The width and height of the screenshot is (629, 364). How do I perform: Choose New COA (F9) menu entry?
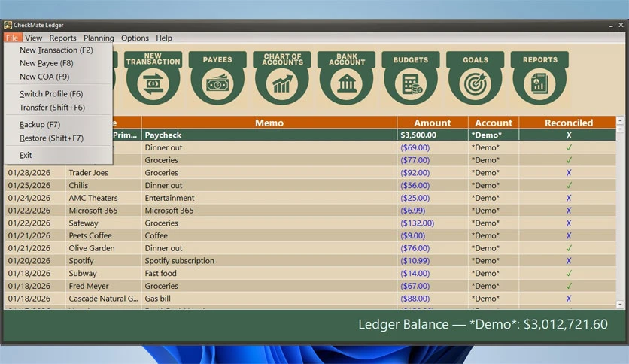59,77
